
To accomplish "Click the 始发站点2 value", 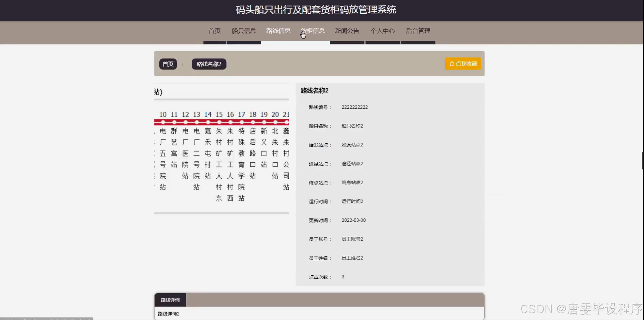I will 352,145.
